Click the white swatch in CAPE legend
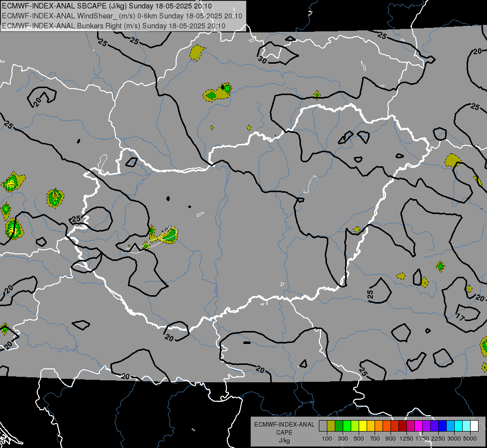The width and height of the screenshot is (487, 448). point(475,426)
